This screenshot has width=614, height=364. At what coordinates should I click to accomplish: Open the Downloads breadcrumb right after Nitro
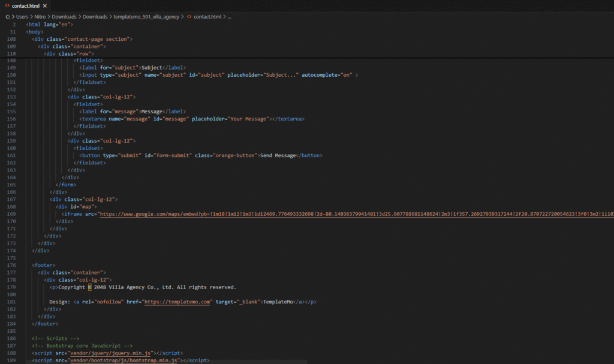(64, 17)
